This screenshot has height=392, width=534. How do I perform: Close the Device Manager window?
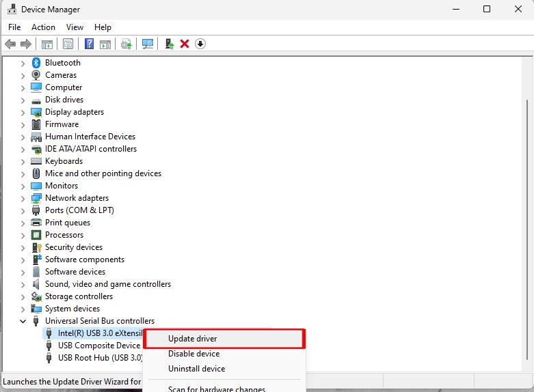tap(518, 9)
